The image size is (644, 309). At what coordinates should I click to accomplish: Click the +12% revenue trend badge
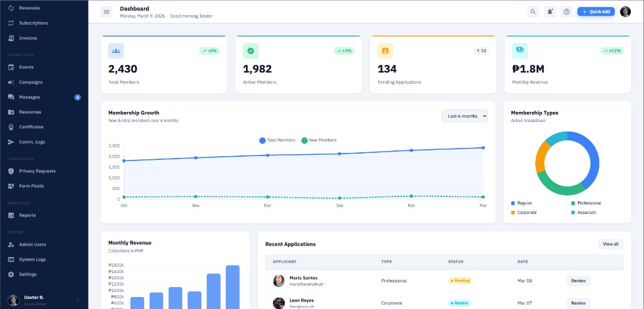click(x=612, y=51)
